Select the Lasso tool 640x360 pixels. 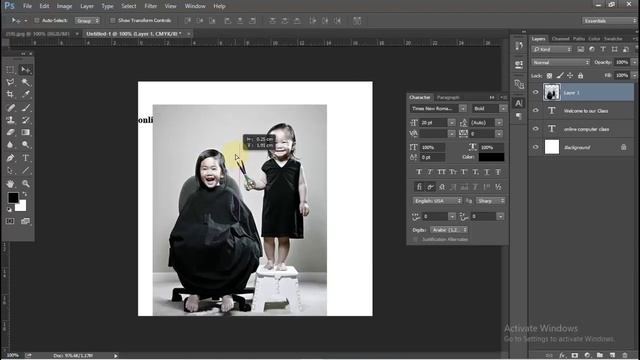[x=10, y=82]
